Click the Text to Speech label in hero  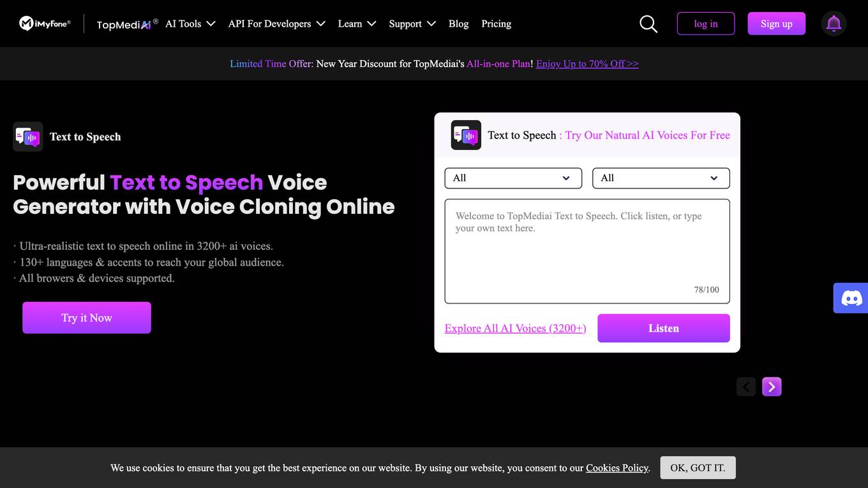85,137
